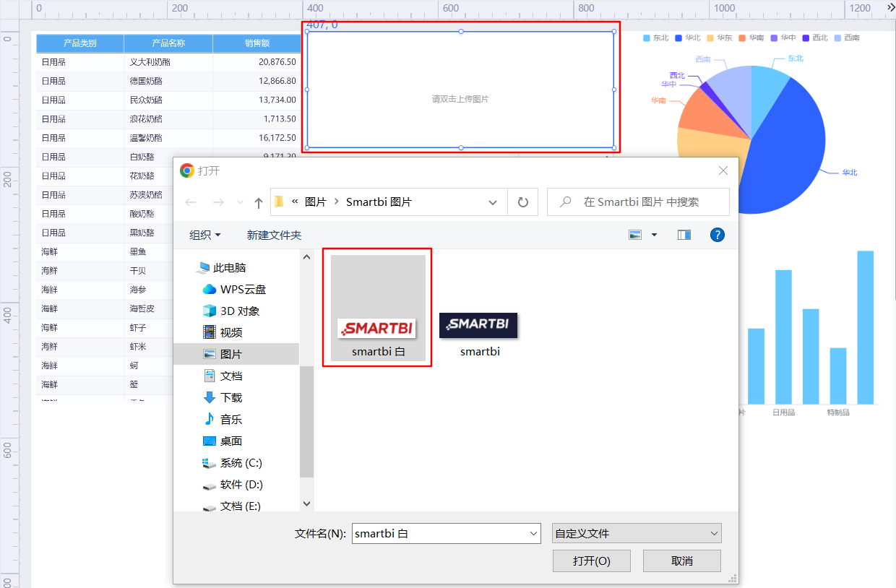Screen dimensions: 896x588
Task: Close the 打开 dialog
Action: [x=723, y=170]
